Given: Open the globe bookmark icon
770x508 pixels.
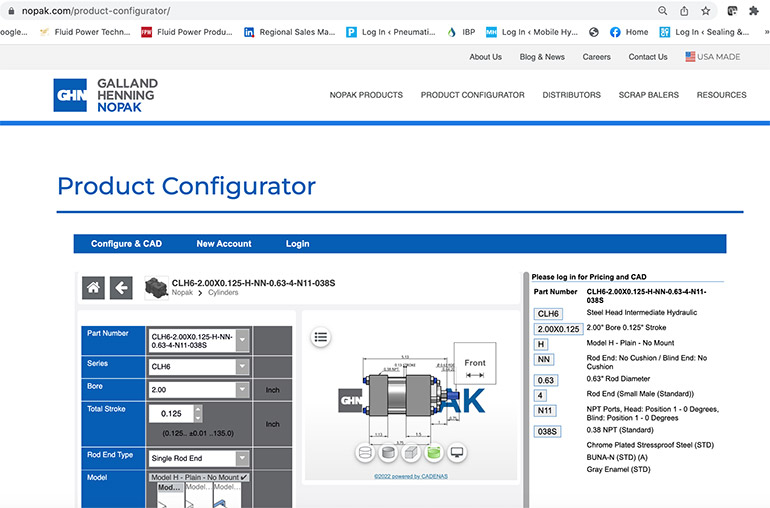Looking at the screenshot, I should point(594,32).
